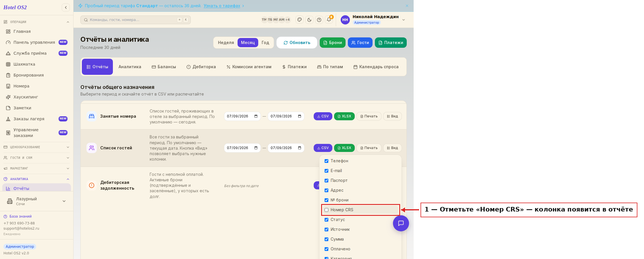Switch to the Платежи tab
The width and height of the screenshot is (644, 259).
click(x=294, y=67)
